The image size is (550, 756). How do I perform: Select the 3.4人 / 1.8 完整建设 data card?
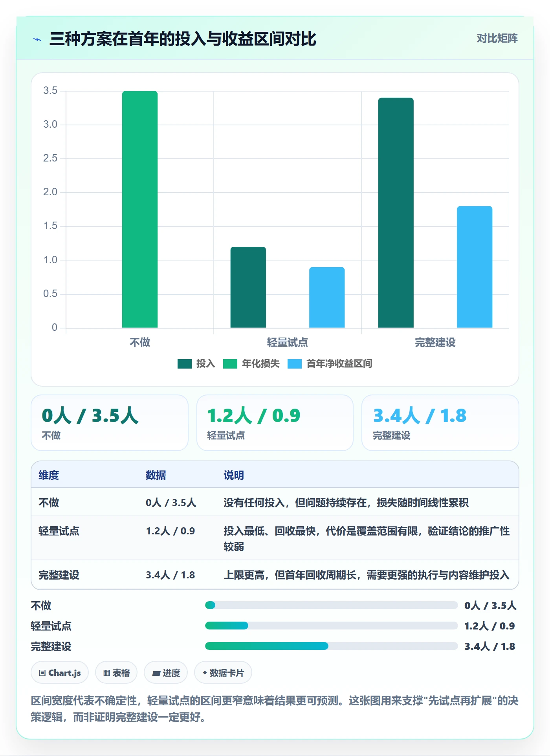pos(440,423)
